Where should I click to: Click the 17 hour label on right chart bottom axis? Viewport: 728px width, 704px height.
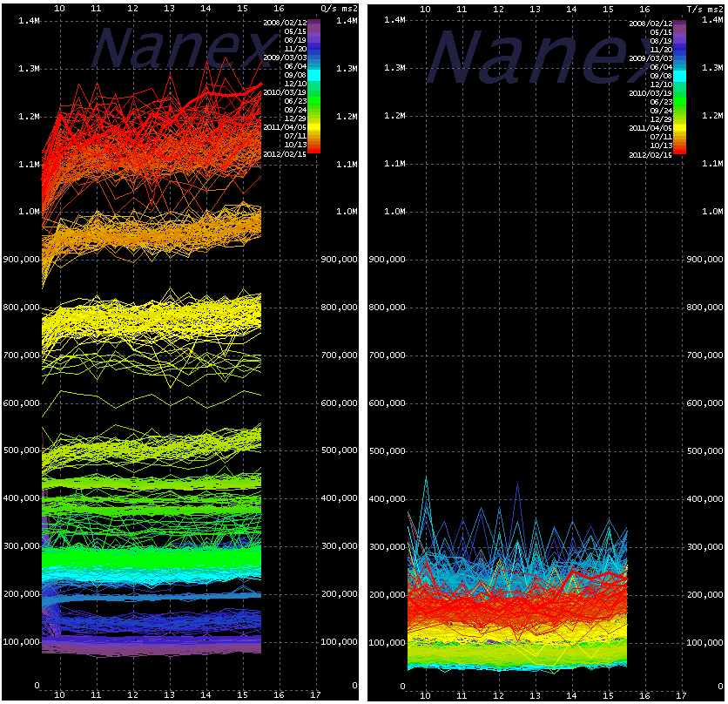point(679,695)
